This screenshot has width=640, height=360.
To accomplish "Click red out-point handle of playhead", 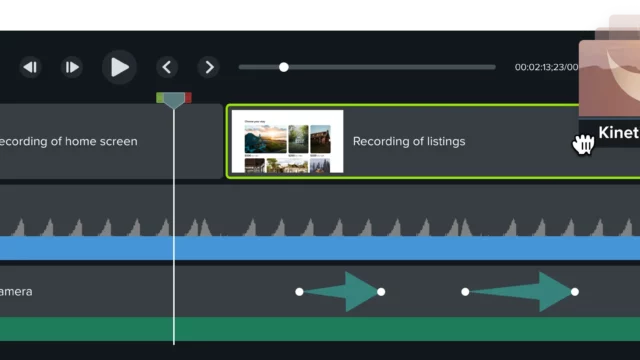I will [x=188, y=98].
